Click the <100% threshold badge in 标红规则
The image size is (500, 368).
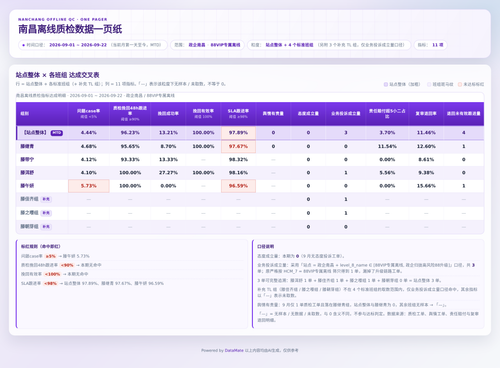52,274
